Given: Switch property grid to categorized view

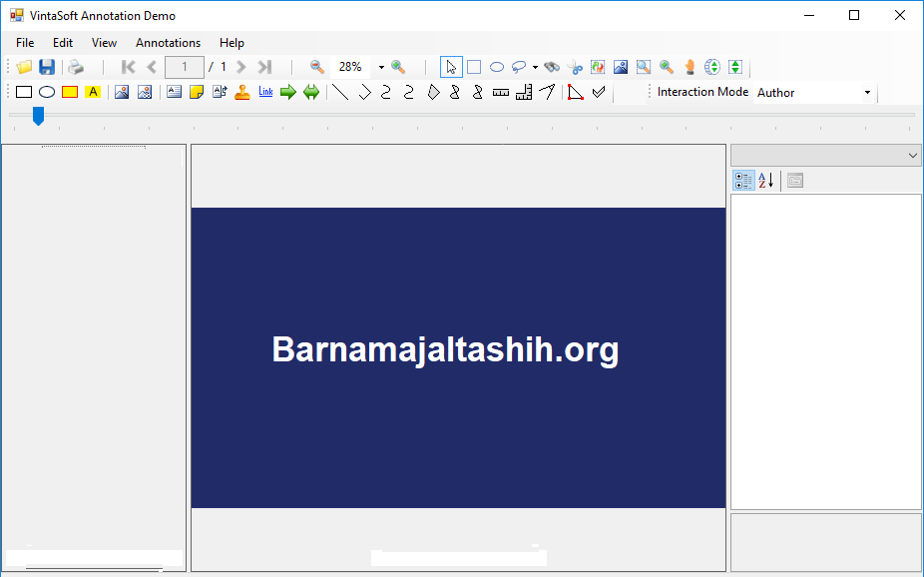Looking at the screenshot, I should [x=743, y=181].
